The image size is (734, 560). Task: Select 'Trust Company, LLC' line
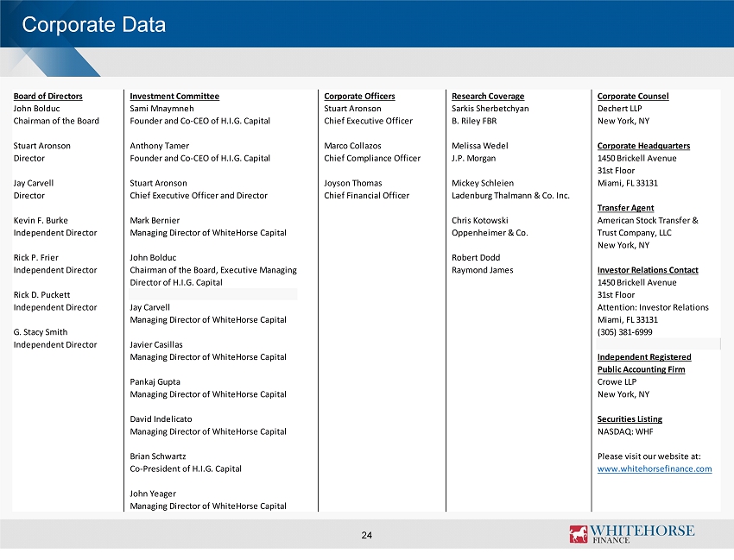point(635,232)
